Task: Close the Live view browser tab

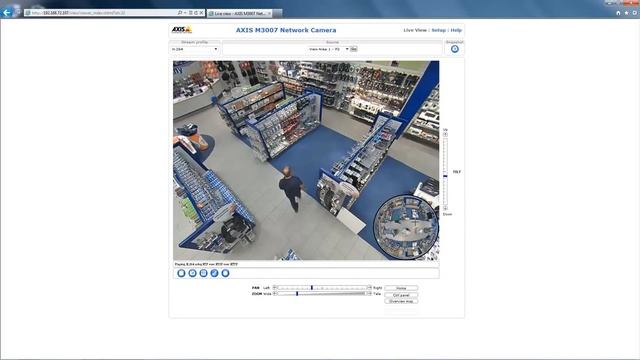Action: point(269,13)
